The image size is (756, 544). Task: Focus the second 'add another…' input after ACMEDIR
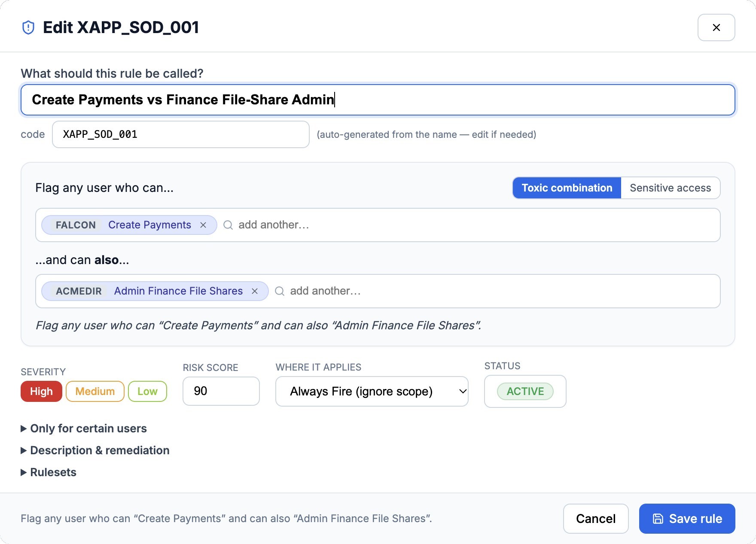pyautogui.click(x=503, y=291)
